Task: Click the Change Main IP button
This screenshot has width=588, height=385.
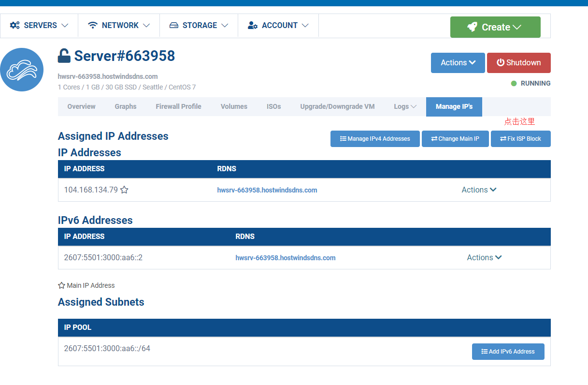Action: (455, 139)
